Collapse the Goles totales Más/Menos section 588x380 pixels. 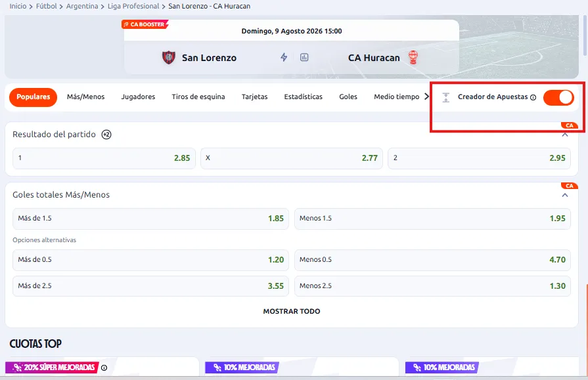click(565, 195)
